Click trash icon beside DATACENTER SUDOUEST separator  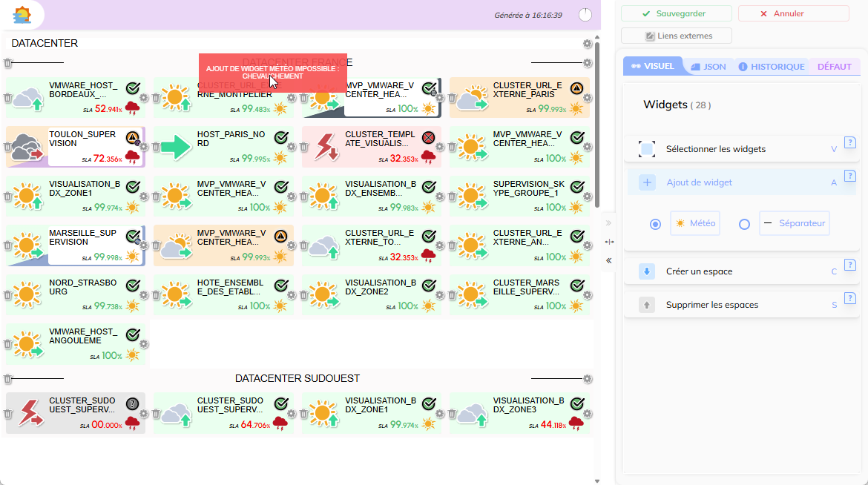[x=8, y=378]
